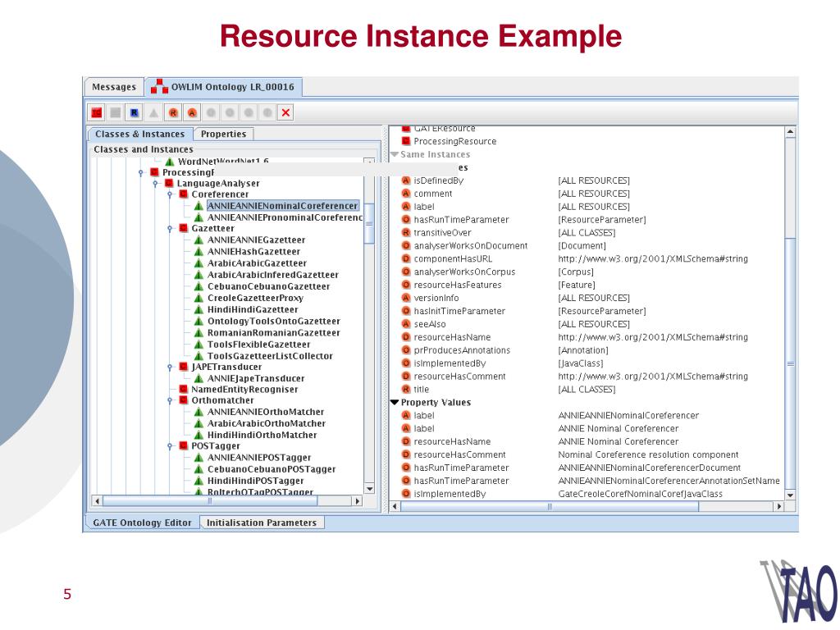Switch to the Messages tab
This screenshot has height=630, width=840.
pyautogui.click(x=113, y=87)
